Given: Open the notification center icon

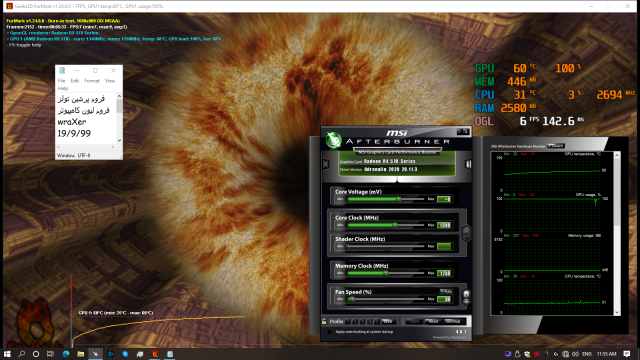Looking at the screenshot, I should pyautogui.click(x=627, y=354).
